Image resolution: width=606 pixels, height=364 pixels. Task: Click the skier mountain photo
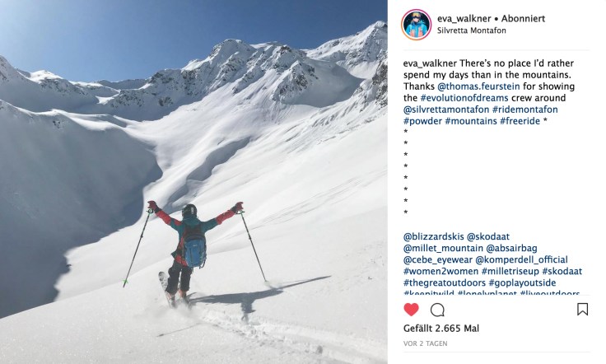point(193,182)
